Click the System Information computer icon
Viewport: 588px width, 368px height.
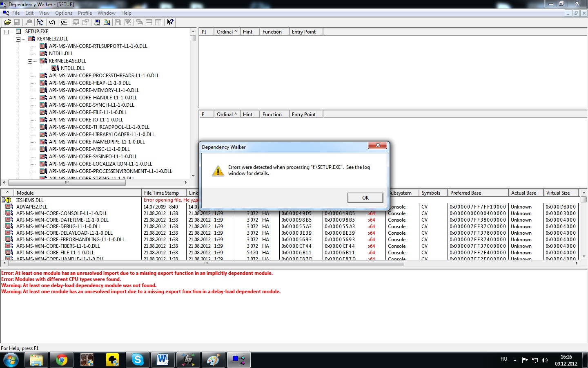coord(97,22)
